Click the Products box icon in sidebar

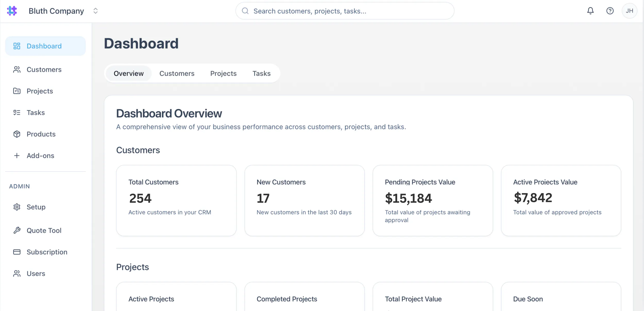pos(17,134)
